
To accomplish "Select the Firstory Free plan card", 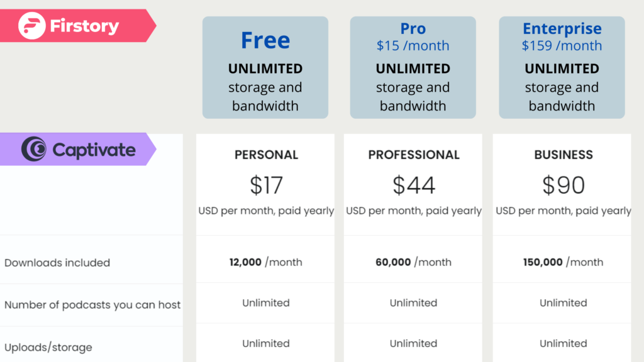I will (265, 68).
